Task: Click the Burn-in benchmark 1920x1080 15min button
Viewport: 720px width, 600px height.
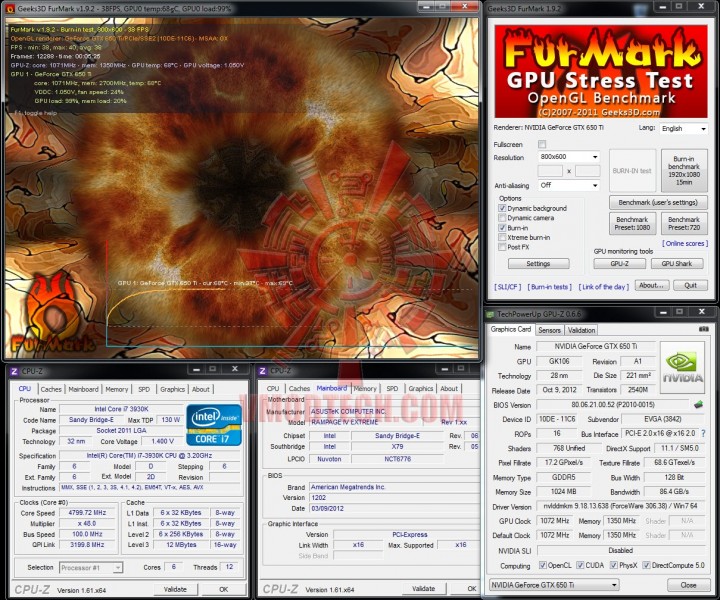Action: 684,170
